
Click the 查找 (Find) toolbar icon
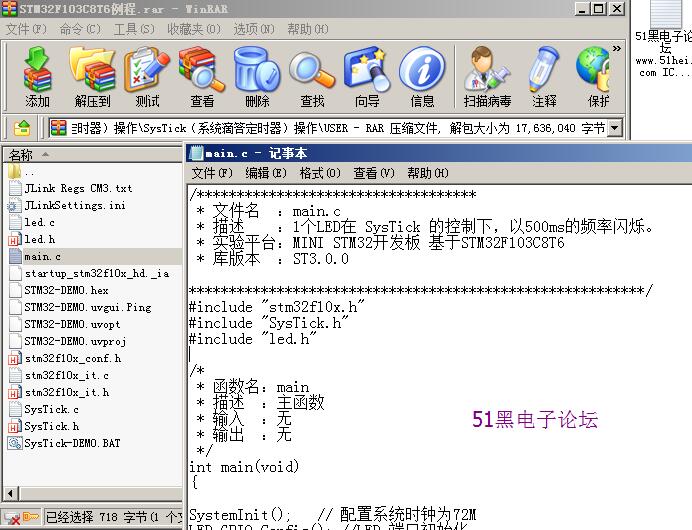[312, 77]
